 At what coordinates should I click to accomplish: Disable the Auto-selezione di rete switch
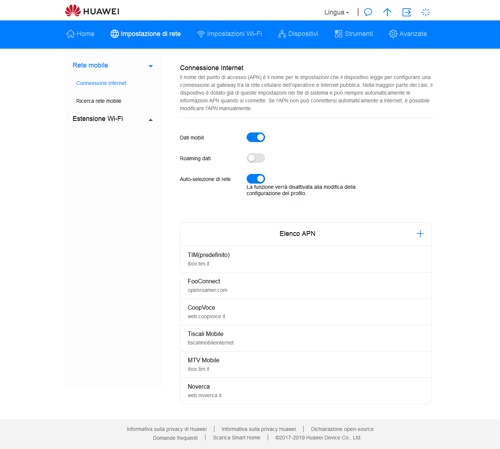[x=256, y=179]
